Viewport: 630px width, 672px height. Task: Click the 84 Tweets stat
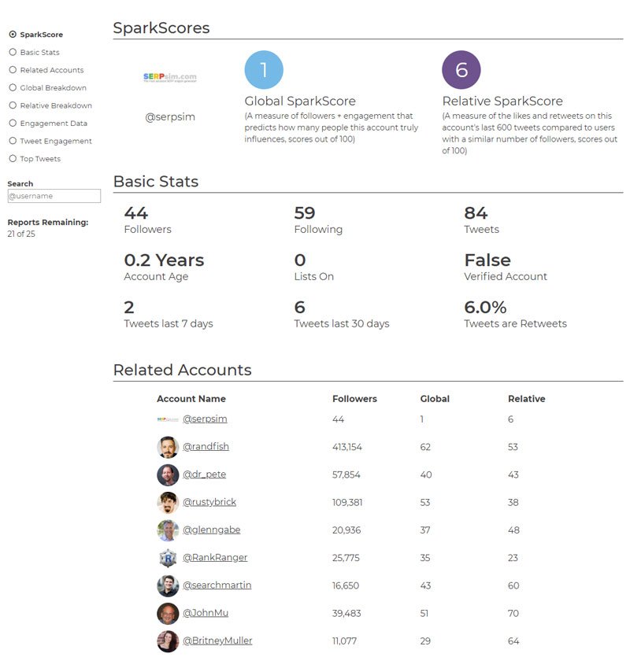pyautogui.click(x=482, y=220)
